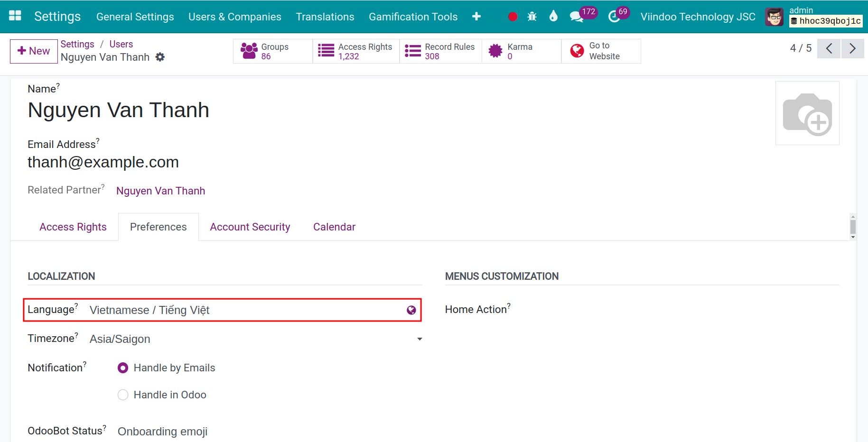Click the notebook vertical scrollbar
This screenshot has width=868, height=442.
853,227
